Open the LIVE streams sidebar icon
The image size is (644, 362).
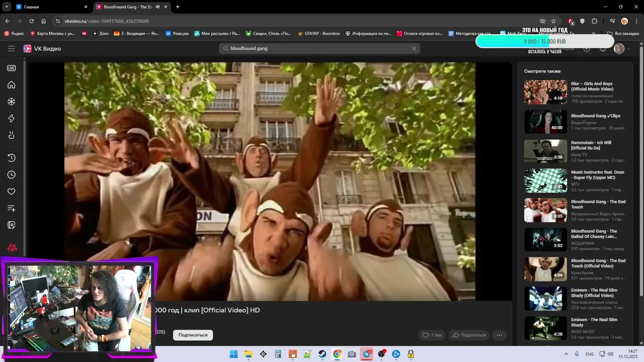[11, 68]
